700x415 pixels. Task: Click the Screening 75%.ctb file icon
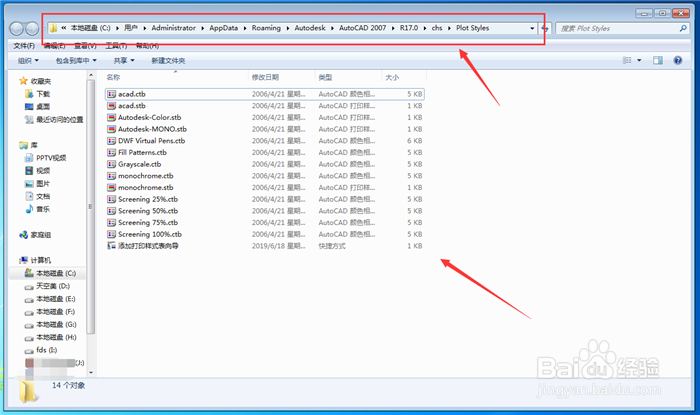112,222
